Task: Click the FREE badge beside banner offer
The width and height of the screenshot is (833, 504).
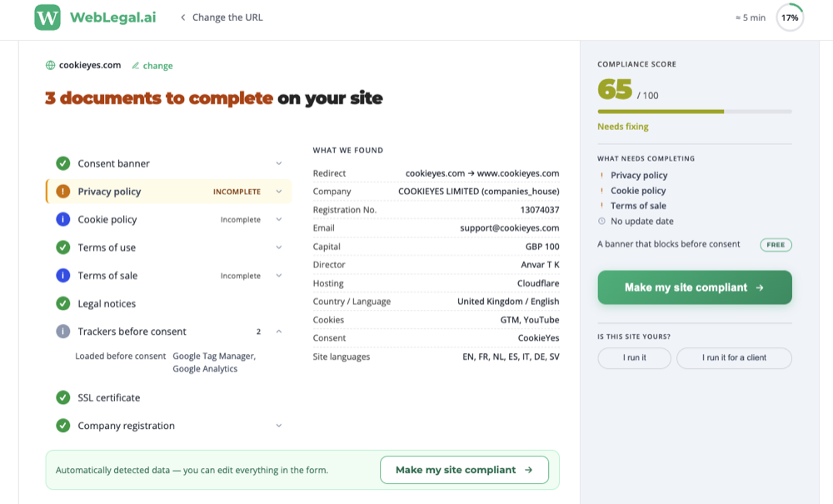Action: coord(776,244)
